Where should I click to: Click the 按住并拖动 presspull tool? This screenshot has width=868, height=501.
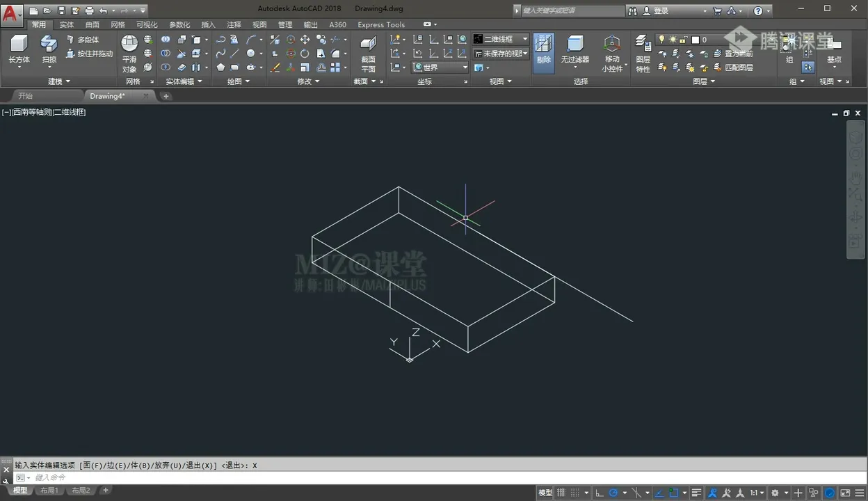90,54
